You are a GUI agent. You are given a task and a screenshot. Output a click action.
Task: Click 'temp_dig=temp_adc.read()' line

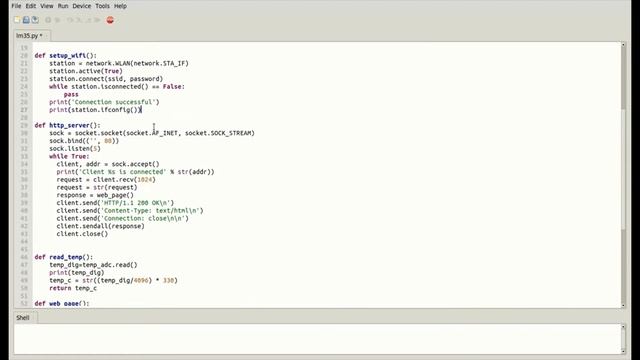coord(93,265)
